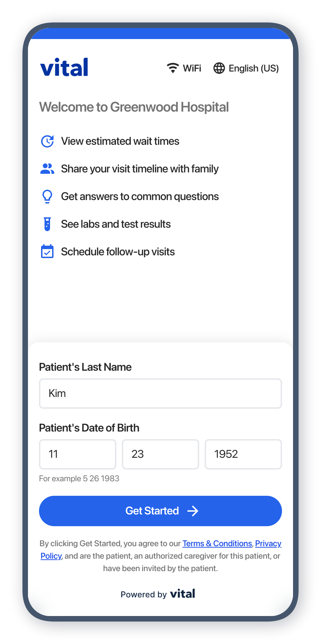Click the View estimated wait times text
Viewport: 321px width, 644px height.
120,141
